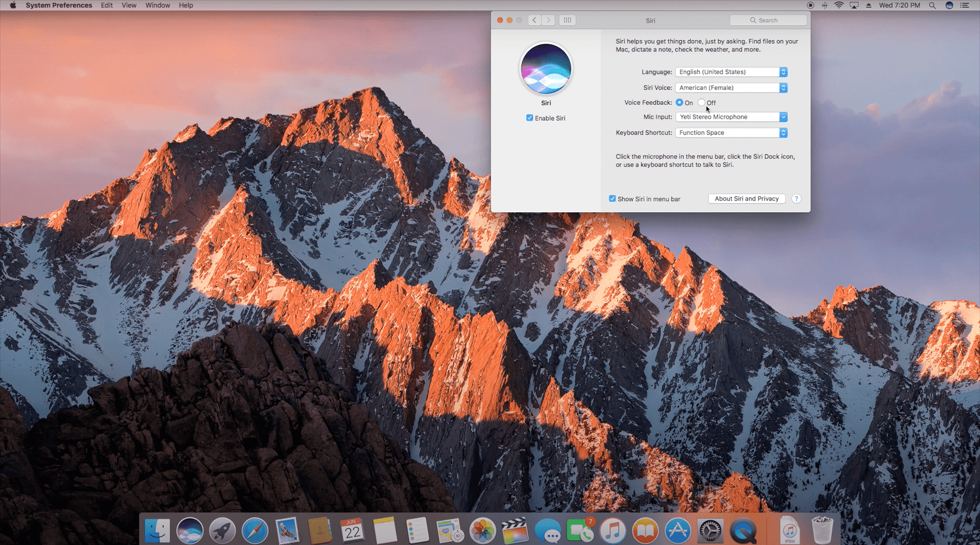Click About Siri and Privacy button
The width and height of the screenshot is (980, 545).
pyautogui.click(x=747, y=199)
